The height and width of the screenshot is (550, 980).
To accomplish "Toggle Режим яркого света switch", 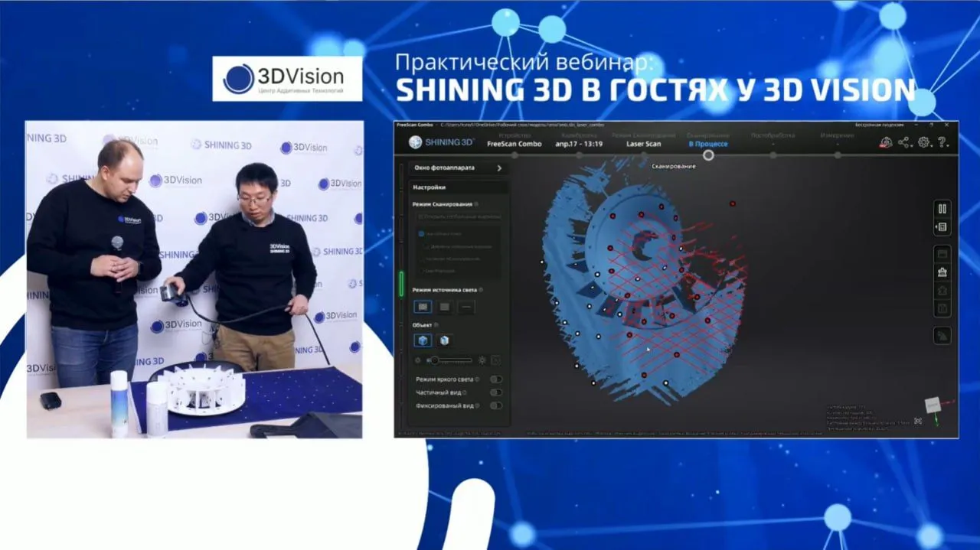I will (x=496, y=379).
